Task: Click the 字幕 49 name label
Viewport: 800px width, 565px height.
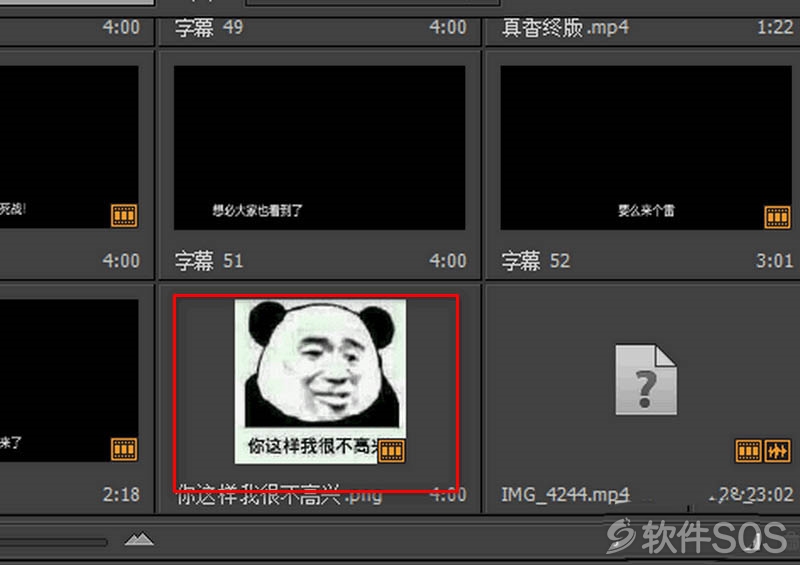Action: coord(209,27)
